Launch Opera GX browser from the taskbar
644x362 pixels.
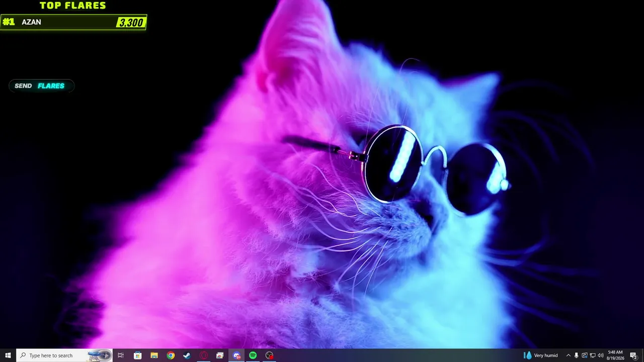pyautogui.click(x=203, y=355)
